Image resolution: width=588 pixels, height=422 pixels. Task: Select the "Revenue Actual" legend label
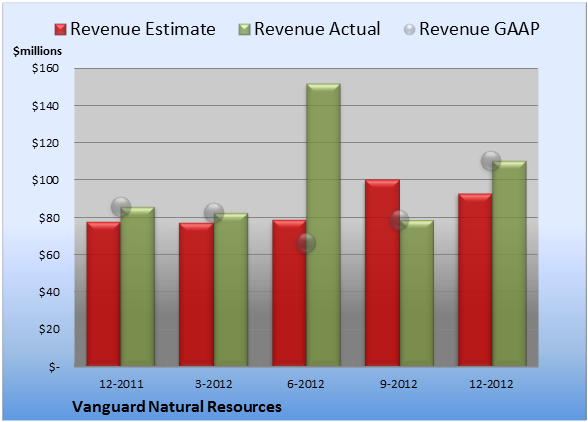[317, 29]
